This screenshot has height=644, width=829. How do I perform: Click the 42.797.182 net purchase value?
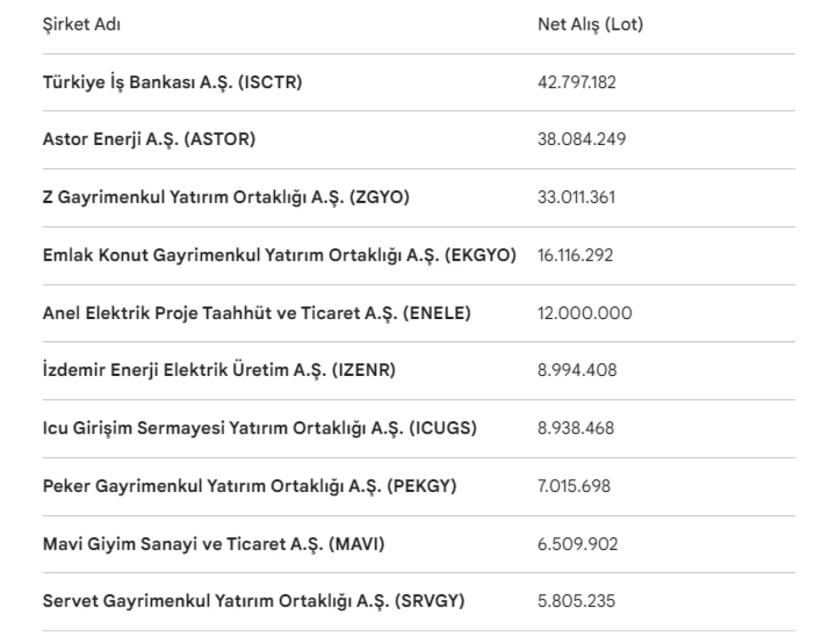(x=576, y=82)
